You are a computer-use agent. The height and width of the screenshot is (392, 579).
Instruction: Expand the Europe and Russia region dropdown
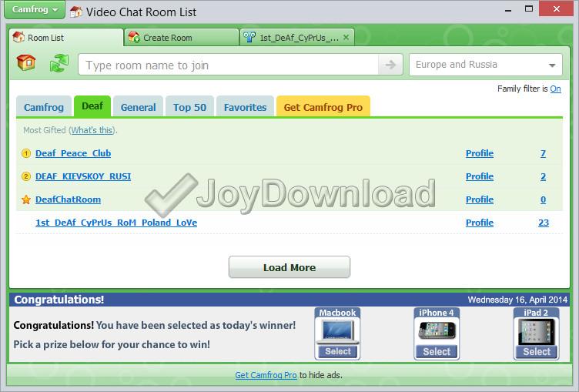pos(486,65)
